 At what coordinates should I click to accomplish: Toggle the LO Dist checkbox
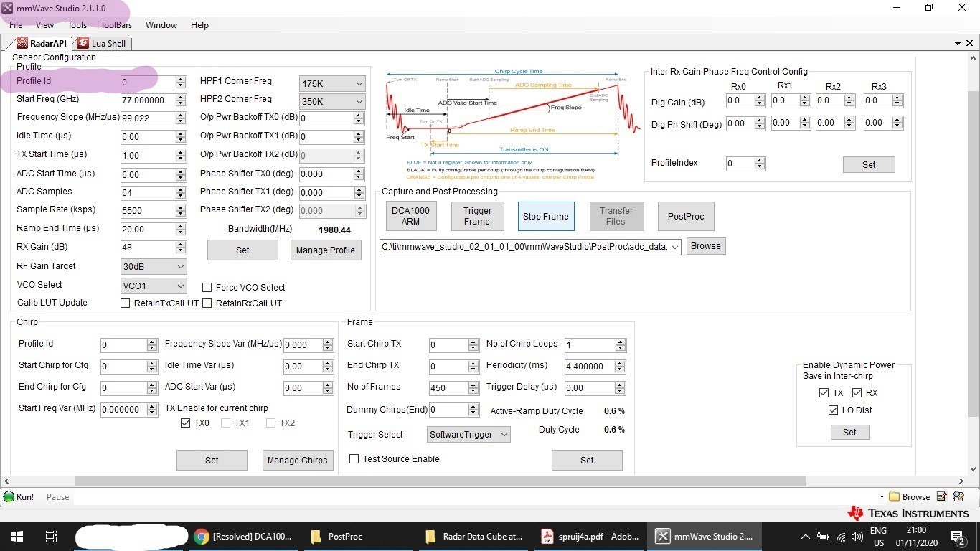pos(833,410)
